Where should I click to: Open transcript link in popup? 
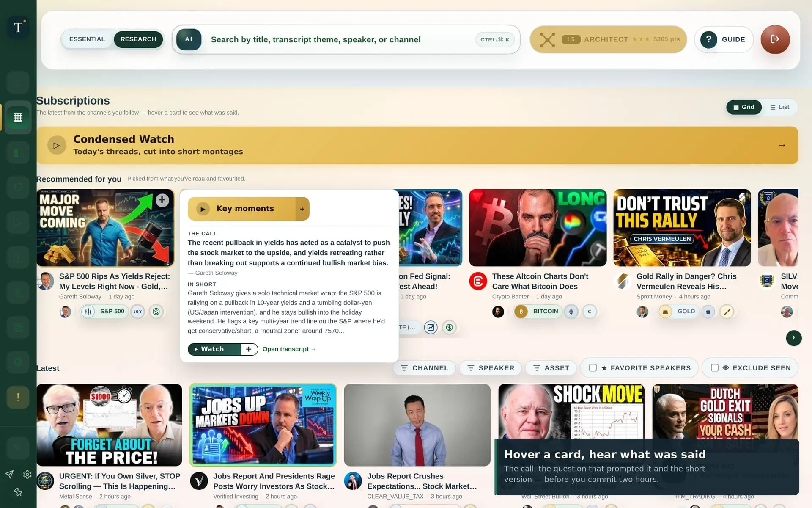tap(289, 349)
